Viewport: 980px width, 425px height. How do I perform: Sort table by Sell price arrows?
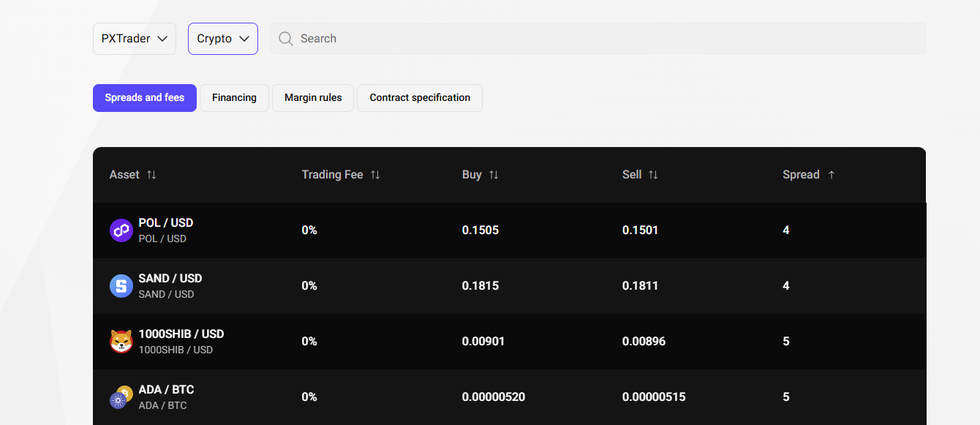(x=653, y=175)
